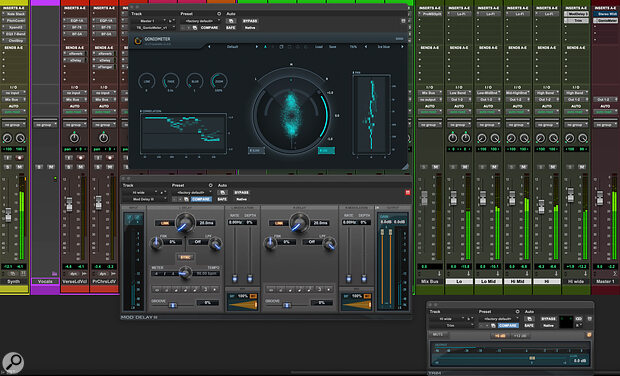The height and width of the screenshot is (376, 620).
Task: Select +12 dB range in Trim plug-in
Action: point(520,336)
